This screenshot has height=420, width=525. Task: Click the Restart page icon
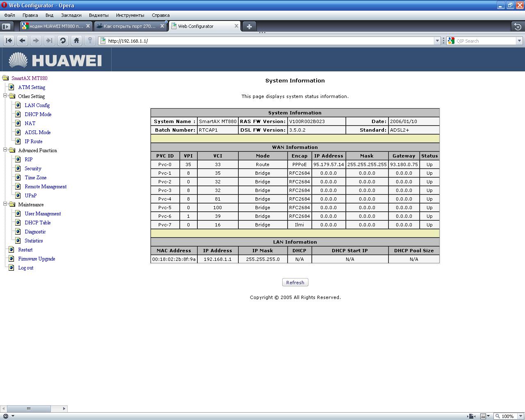[11, 249]
